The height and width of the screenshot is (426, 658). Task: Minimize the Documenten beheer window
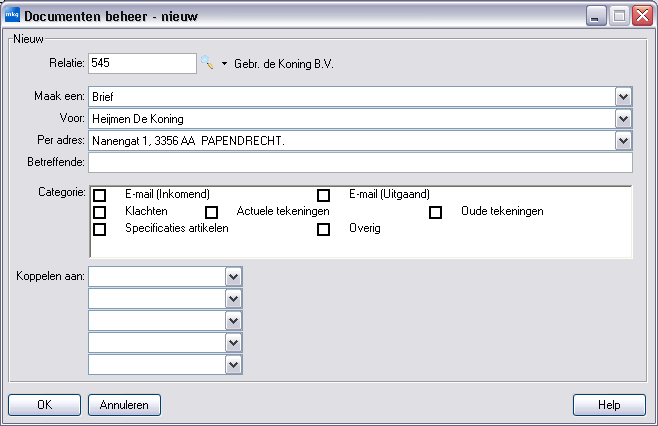(x=595, y=16)
